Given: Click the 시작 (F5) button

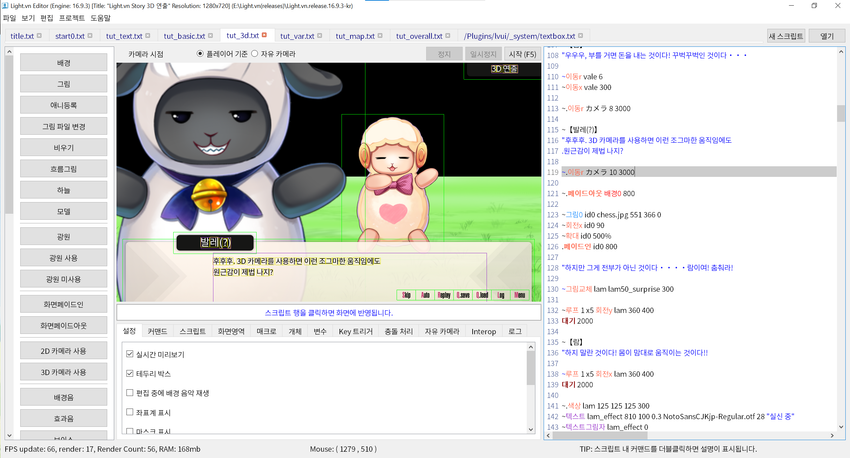Looking at the screenshot, I should [x=523, y=54].
